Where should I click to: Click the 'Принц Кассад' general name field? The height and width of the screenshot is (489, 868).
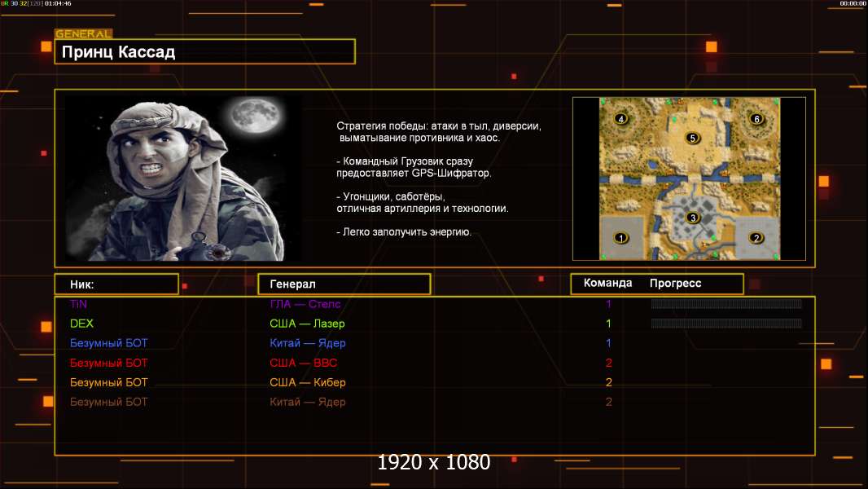click(x=205, y=51)
